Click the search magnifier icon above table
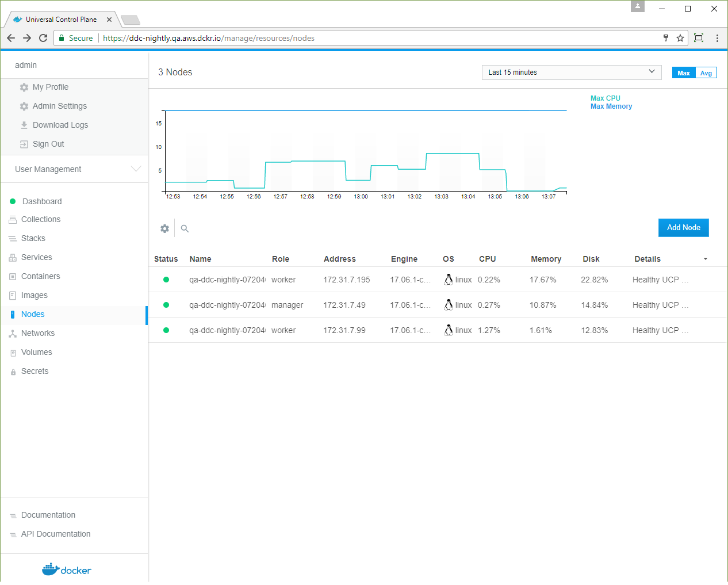The height and width of the screenshot is (585, 728). (185, 228)
